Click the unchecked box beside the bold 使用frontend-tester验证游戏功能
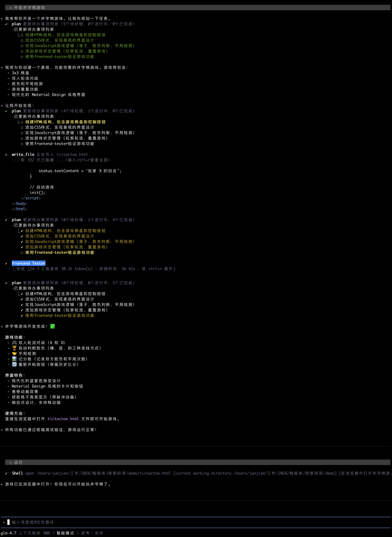The width and height of the screenshot is (392, 537). [22, 253]
